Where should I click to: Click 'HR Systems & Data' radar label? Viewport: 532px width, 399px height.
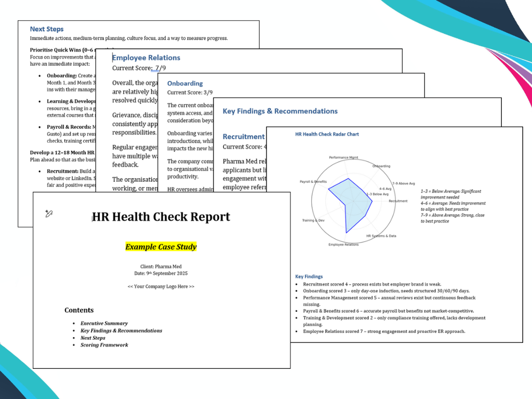tap(381, 236)
